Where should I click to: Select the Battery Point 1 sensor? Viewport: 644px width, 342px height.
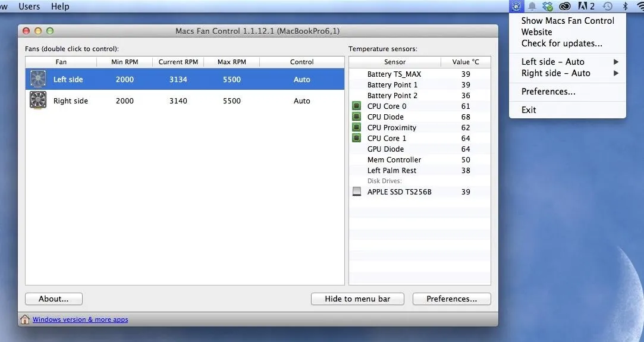point(392,84)
